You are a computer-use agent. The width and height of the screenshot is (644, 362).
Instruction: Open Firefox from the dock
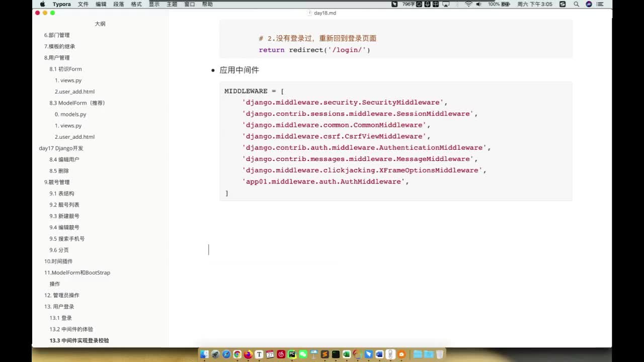pyautogui.click(x=248, y=354)
